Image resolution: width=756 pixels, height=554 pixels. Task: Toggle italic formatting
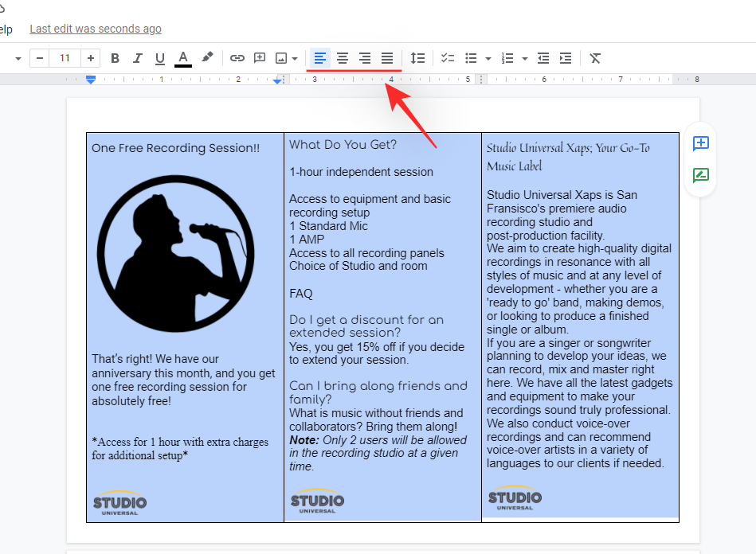[138, 58]
